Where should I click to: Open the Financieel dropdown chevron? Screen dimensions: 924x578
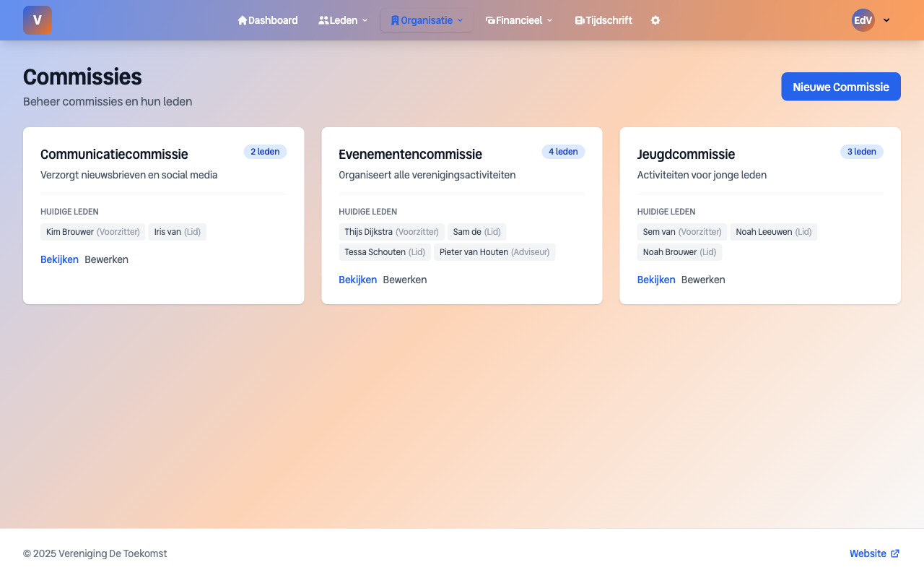pyautogui.click(x=549, y=20)
